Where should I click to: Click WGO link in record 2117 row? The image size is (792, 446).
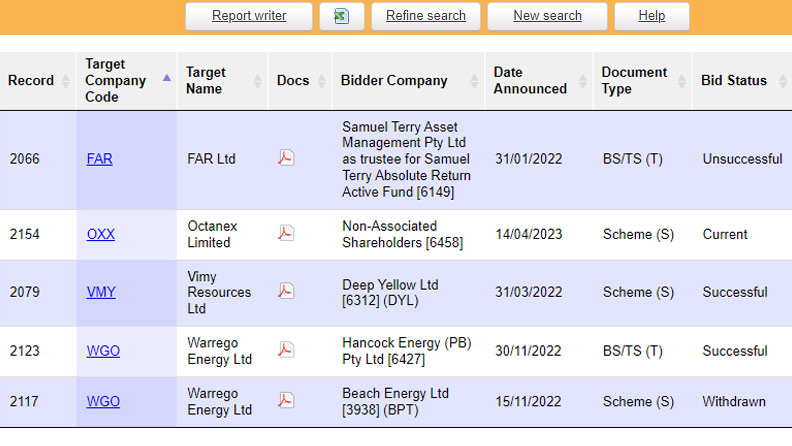click(x=103, y=402)
